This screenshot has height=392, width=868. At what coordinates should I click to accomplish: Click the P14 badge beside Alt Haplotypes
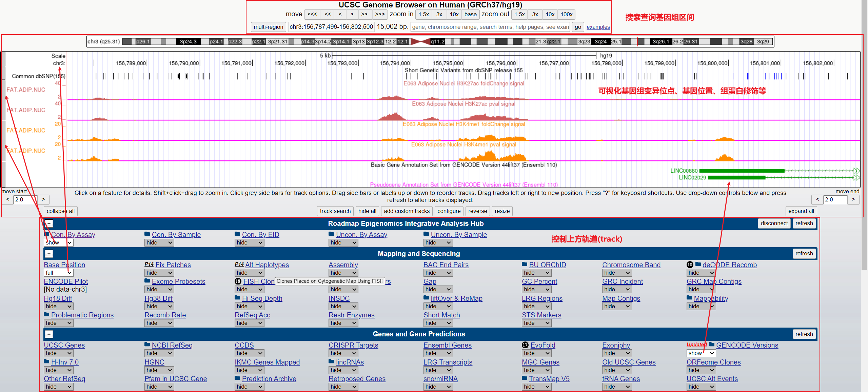pyautogui.click(x=239, y=264)
